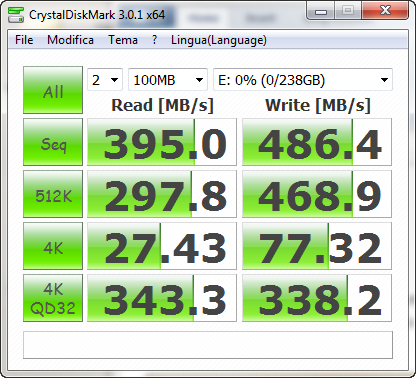
Task: Open the test count dropdown showing 2
Action: coord(105,80)
